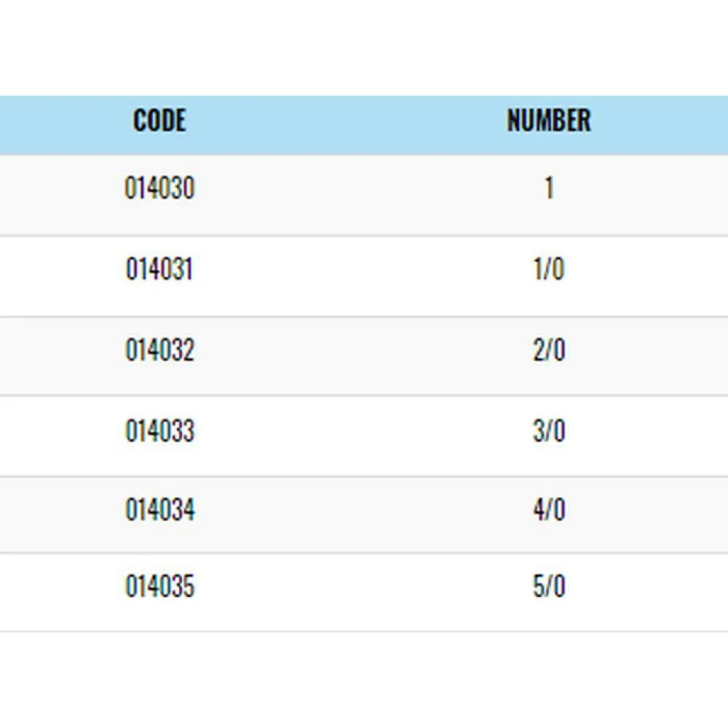Click number value 1 in first row
The width and height of the screenshot is (728, 728).
(548, 189)
